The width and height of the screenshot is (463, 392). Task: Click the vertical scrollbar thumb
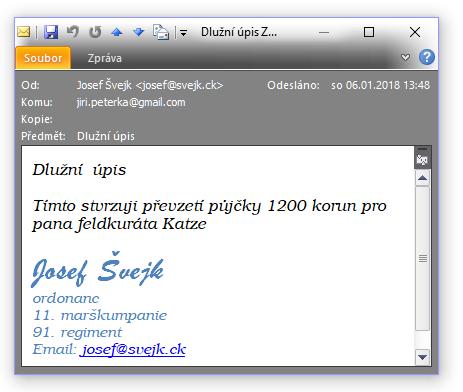coord(423,258)
